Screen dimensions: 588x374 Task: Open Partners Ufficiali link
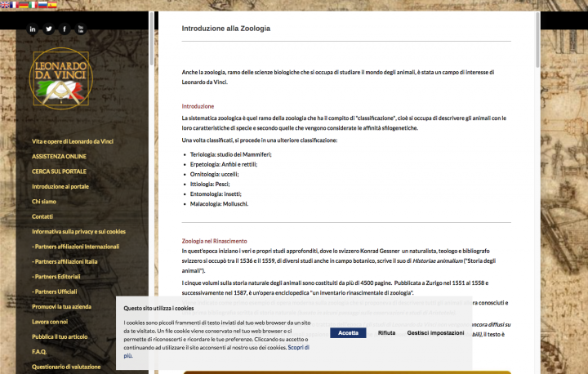click(x=55, y=292)
